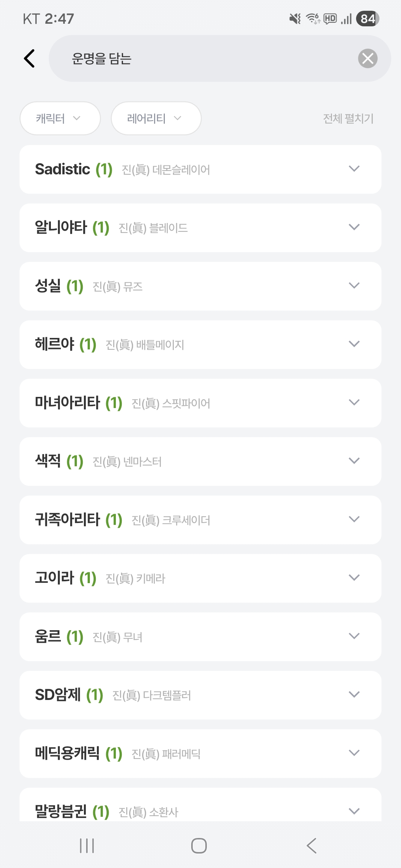The height and width of the screenshot is (868, 401).
Task: Expand the SD암제 다크템플러 row
Action: pyautogui.click(x=354, y=694)
